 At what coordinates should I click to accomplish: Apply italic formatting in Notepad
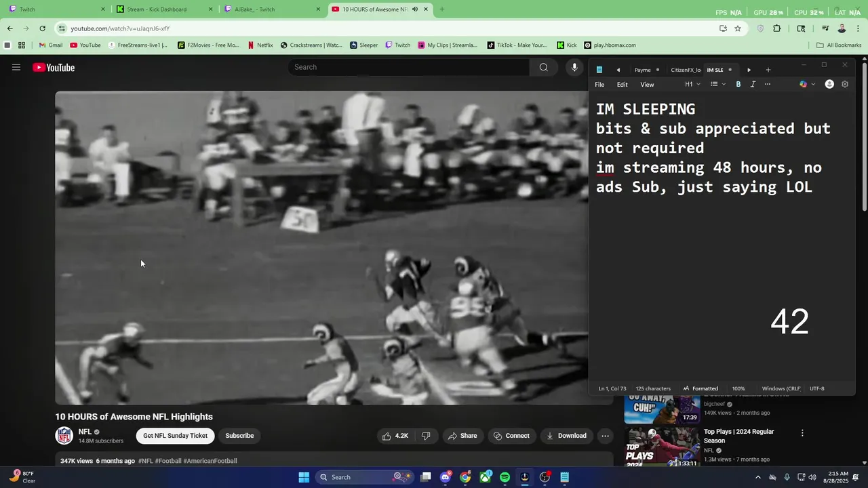(x=753, y=84)
